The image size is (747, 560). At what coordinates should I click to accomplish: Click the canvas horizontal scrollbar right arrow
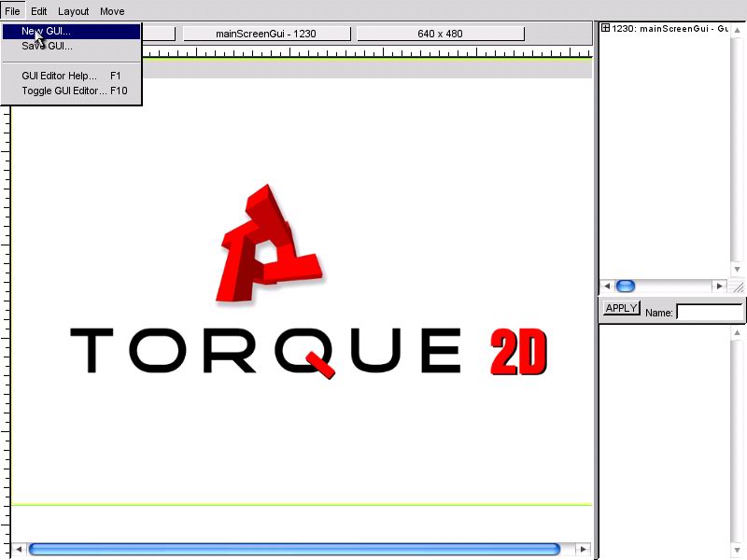(x=583, y=549)
